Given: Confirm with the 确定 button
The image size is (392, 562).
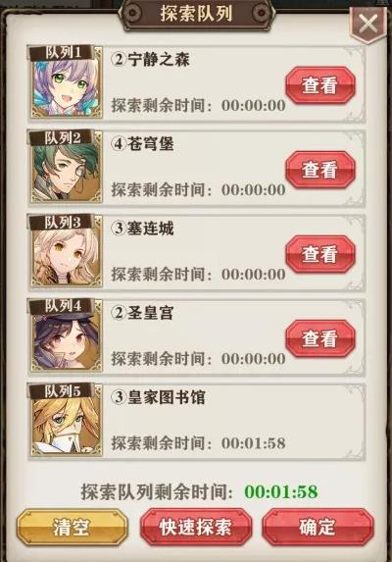Looking at the screenshot, I should pyautogui.click(x=318, y=527).
